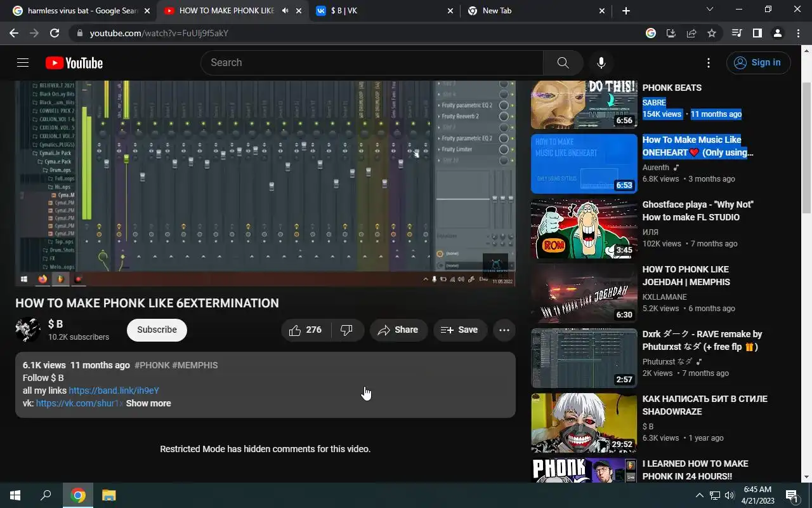The width and height of the screenshot is (812, 508).
Task: Open I LEARNED HOW TO MAKE PHONK title
Action: tap(695, 470)
